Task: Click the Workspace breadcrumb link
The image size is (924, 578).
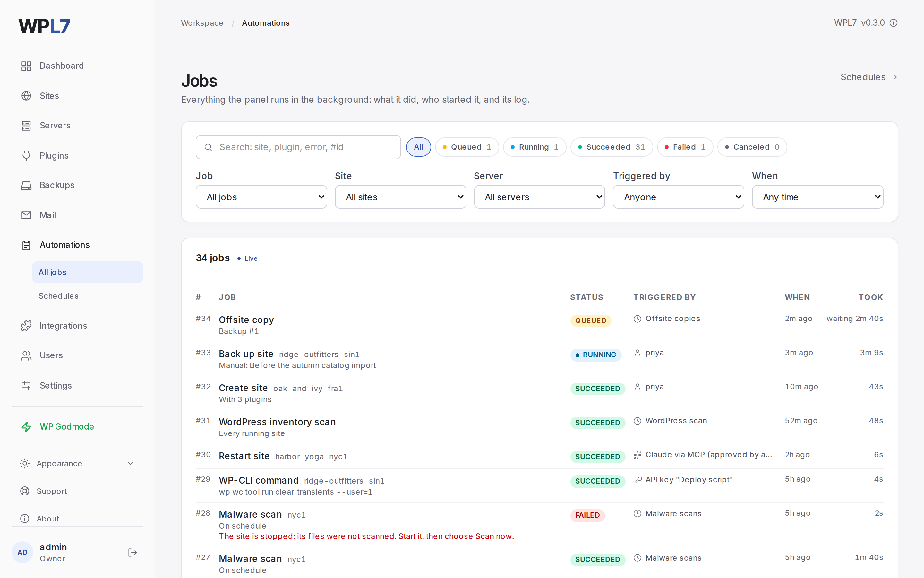Action: [202, 23]
